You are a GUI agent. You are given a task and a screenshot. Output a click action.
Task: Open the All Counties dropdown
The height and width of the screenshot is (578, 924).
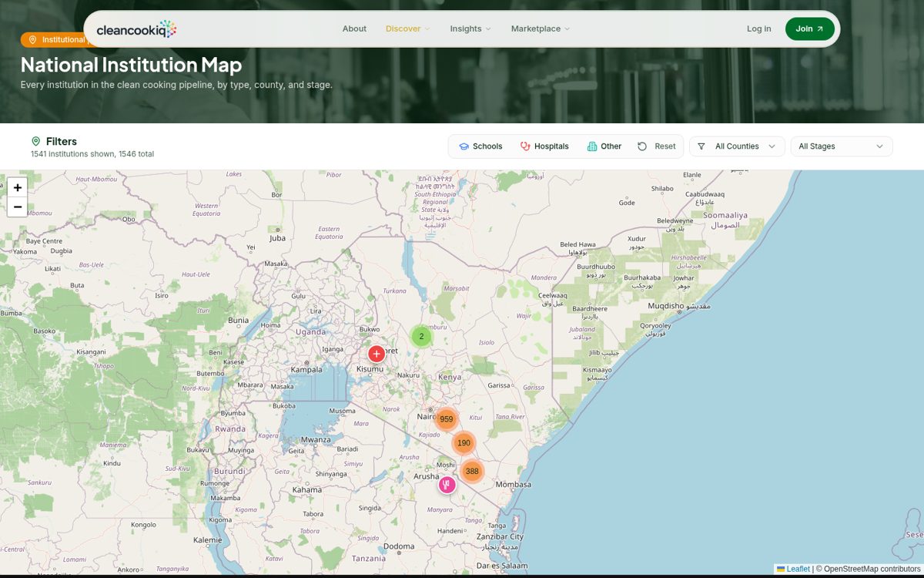coord(737,146)
